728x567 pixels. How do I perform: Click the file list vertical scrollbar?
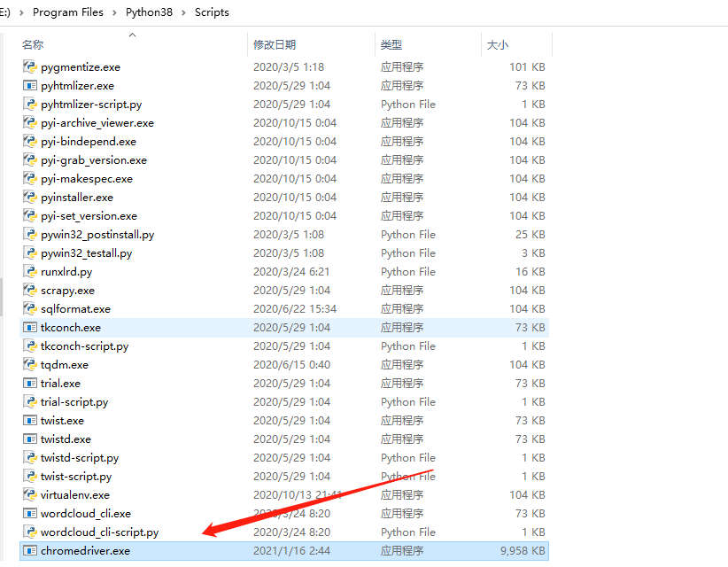[x=2, y=297]
